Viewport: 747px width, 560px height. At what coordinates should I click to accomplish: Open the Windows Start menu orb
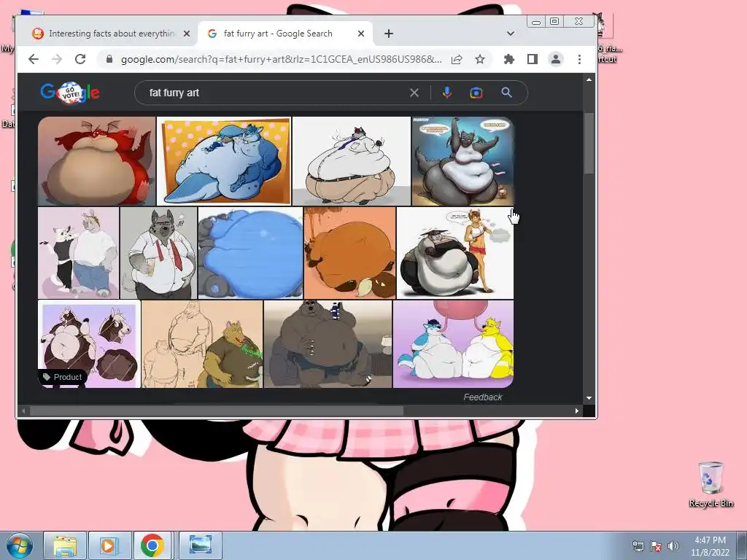[19, 545]
